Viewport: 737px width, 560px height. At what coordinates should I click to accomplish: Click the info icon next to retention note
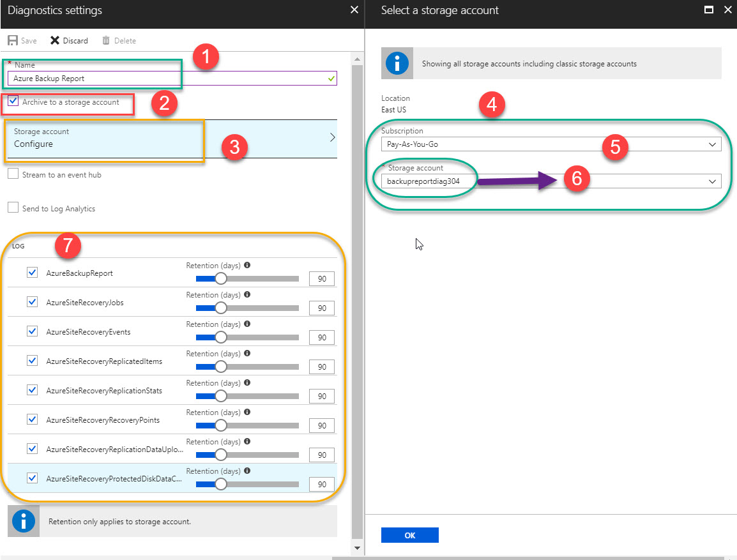24,521
